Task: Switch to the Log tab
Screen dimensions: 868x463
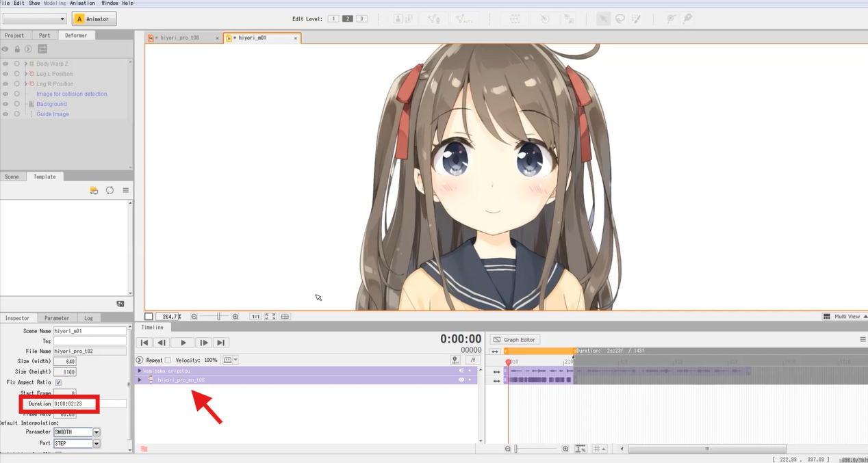Action: click(89, 318)
